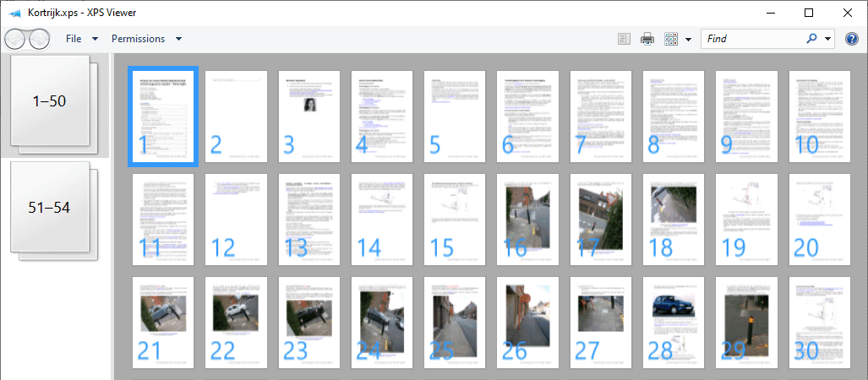
Task: Open the view options arrow beside grid icon
Action: coord(688,40)
